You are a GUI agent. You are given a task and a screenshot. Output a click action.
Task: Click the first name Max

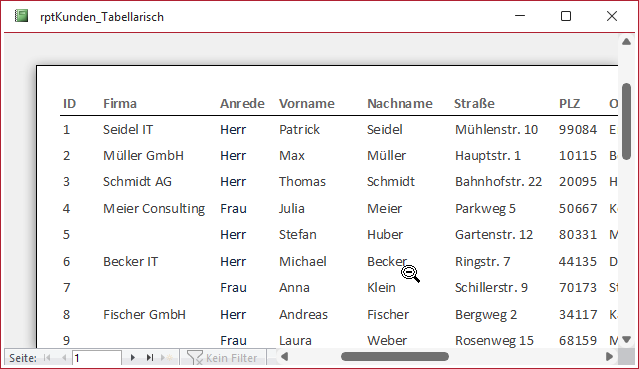click(292, 156)
